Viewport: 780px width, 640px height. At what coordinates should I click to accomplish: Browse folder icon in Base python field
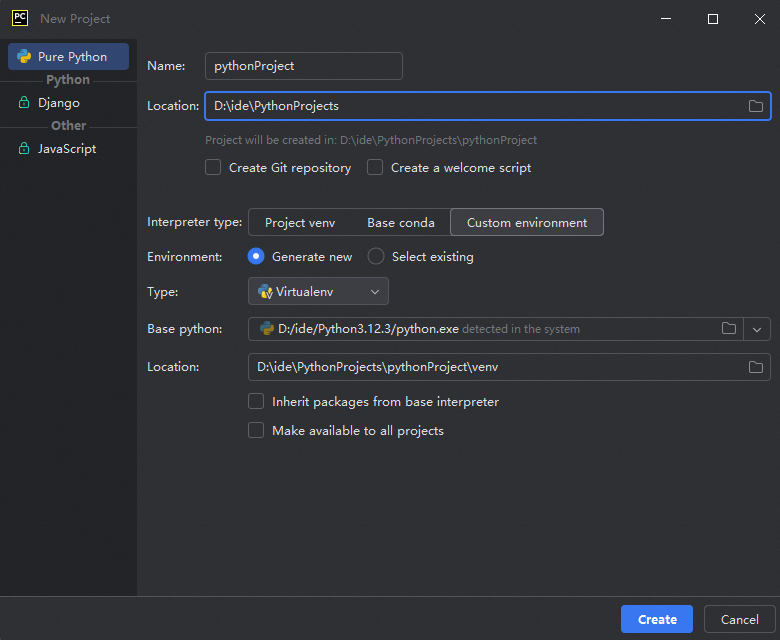coord(729,328)
